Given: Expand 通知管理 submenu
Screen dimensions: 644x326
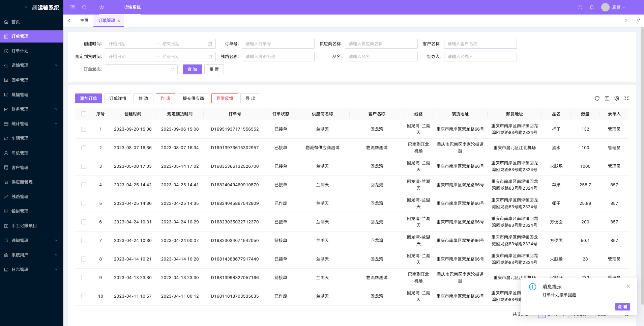Looking at the screenshot, I should pos(31,240).
